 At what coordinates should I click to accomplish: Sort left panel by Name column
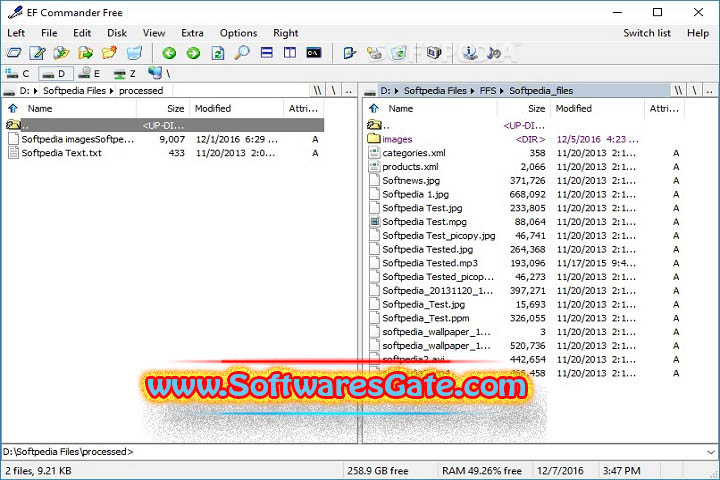(x=78, y=108)
